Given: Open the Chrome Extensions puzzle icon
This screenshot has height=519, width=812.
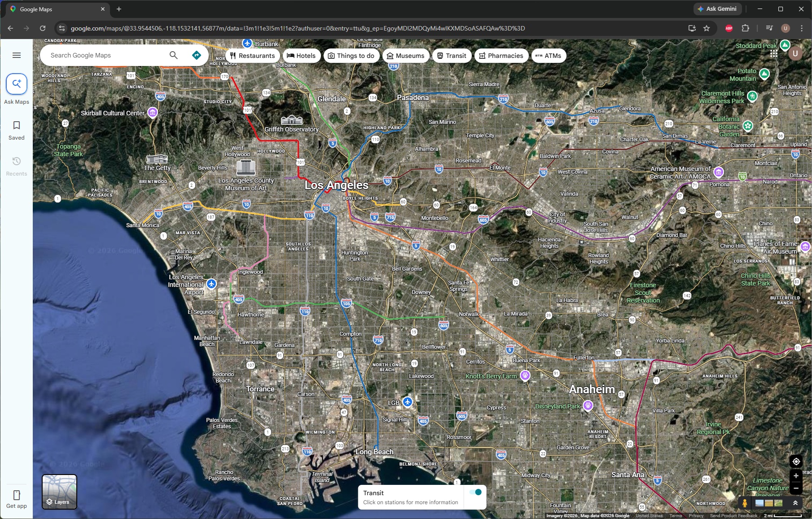Looking at the screenshot, I should (x=745, y=28).
